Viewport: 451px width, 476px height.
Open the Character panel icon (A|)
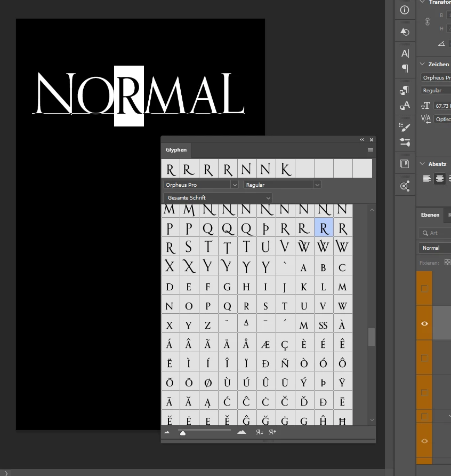point(405,54)
